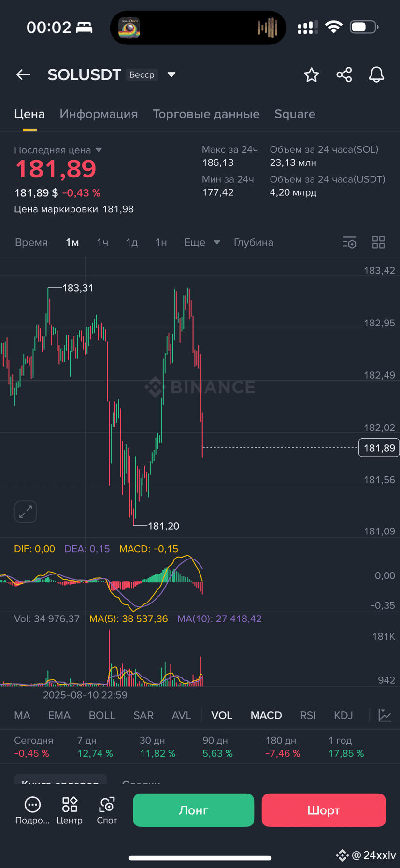Open chart settings icon beside Глубина
Viewport: 400px width, 868px height.
click(350, 242)
